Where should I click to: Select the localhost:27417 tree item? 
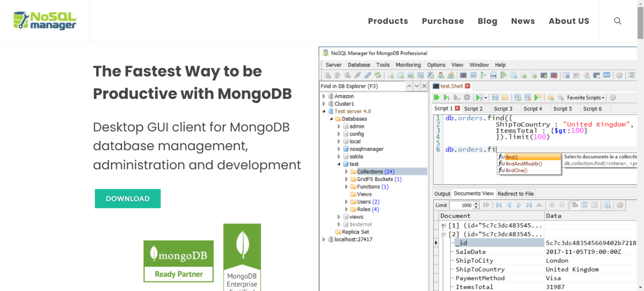pos(353,239)
